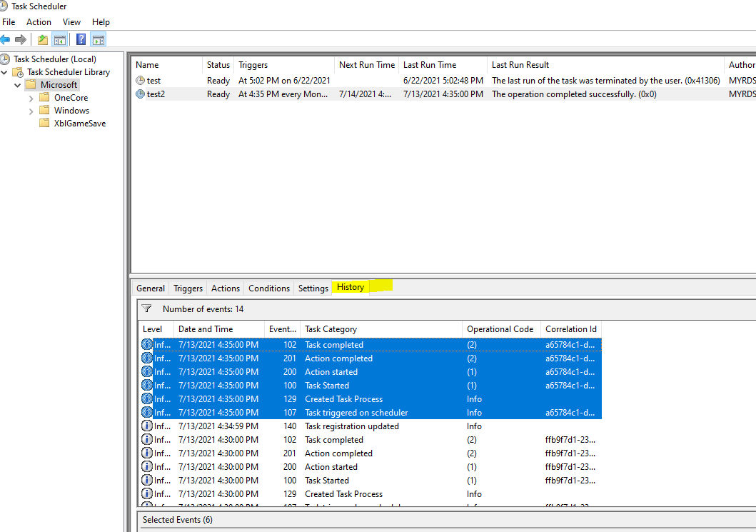Sort tasks by the Name column header
The width and height of the screenshot is (756, 532).
click(x=167, y=65)
